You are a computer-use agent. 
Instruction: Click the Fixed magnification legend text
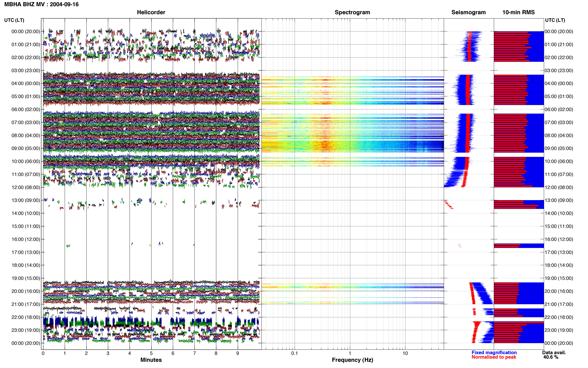click(x=494, y=353)
